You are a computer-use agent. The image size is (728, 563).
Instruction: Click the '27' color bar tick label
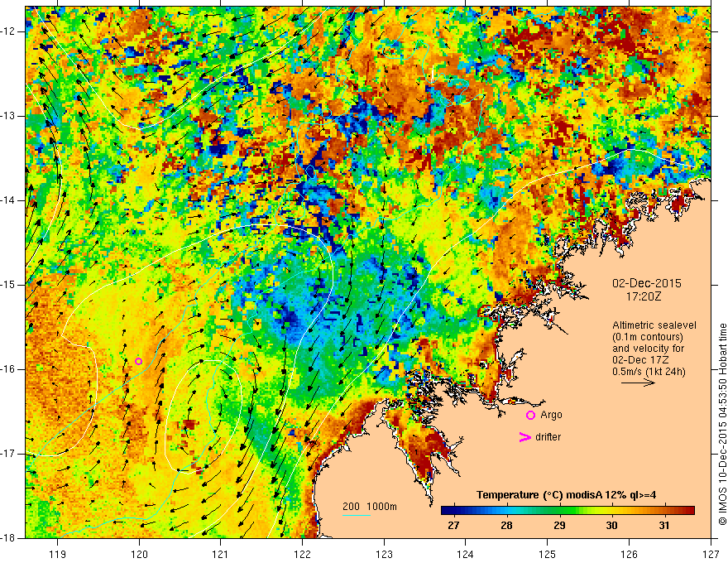[453, 526]
